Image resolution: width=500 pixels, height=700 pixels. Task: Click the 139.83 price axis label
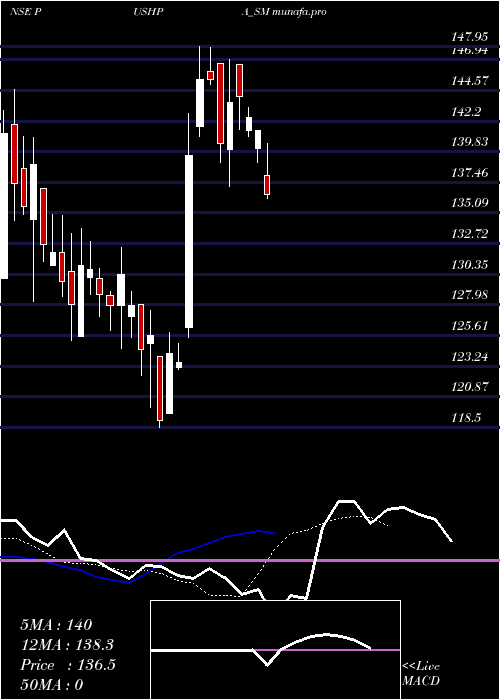click(469, 142)
